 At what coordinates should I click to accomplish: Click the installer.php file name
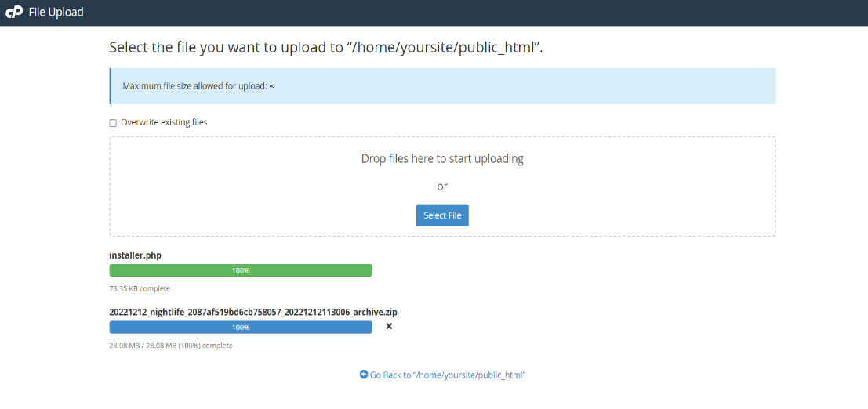click(136, 255)
